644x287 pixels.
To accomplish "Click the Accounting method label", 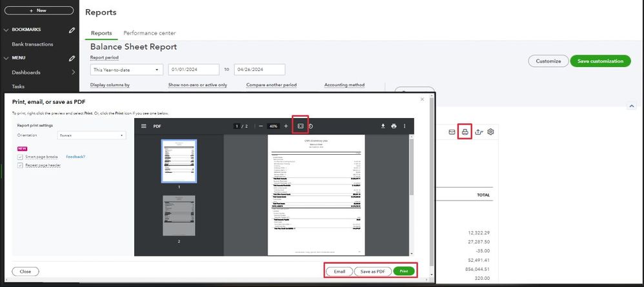I will pos(344,85).
